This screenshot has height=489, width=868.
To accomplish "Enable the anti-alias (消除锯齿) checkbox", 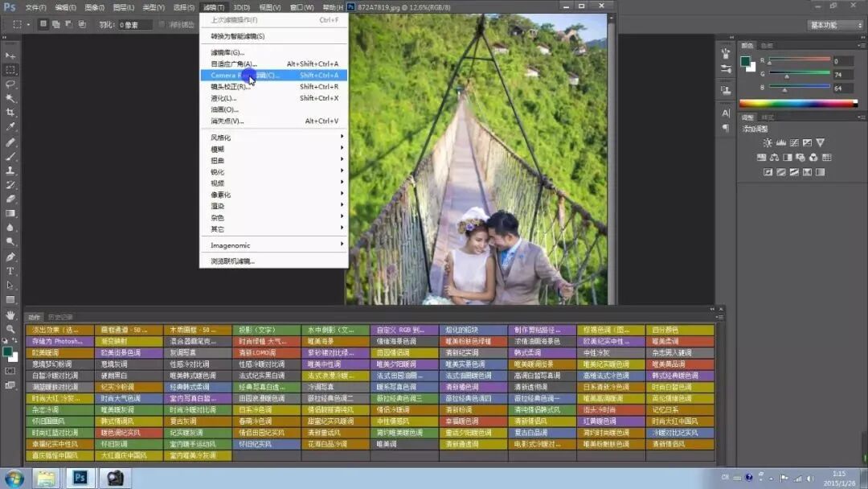I will tap(164, 25).
